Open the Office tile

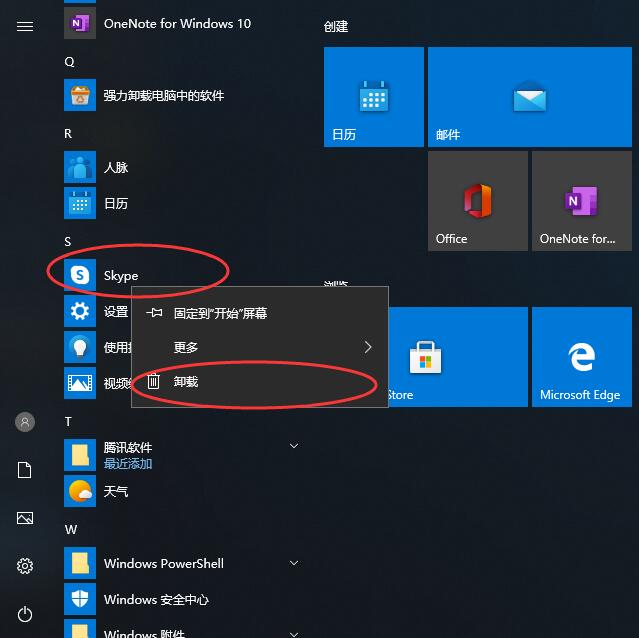tap(478, 201)
